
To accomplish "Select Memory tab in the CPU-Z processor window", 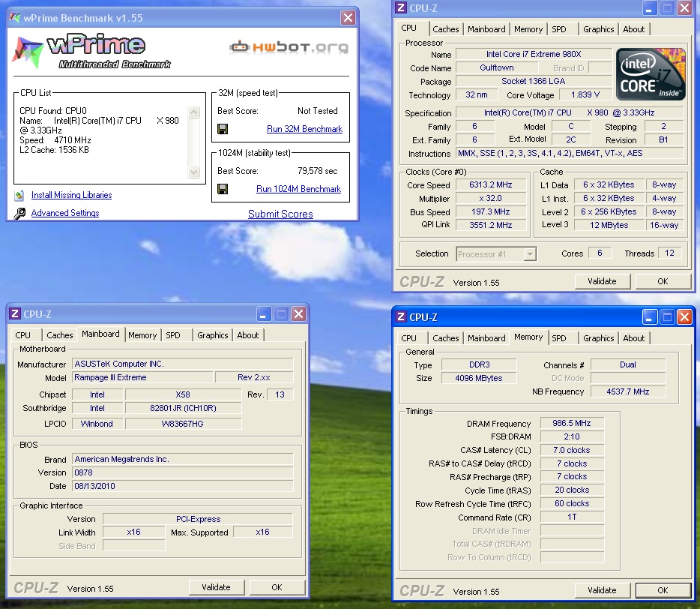I will click(x=528, y=29).
